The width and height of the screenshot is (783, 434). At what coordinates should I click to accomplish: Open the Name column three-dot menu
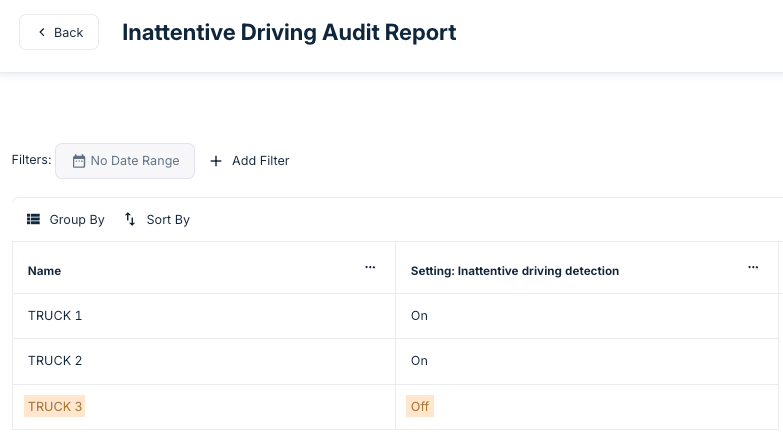370,268
